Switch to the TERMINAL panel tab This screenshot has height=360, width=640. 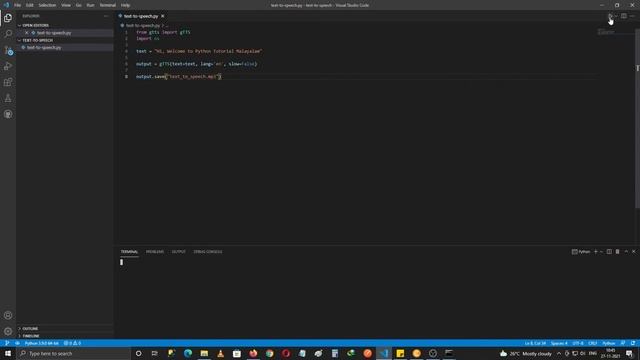(129, 252)
